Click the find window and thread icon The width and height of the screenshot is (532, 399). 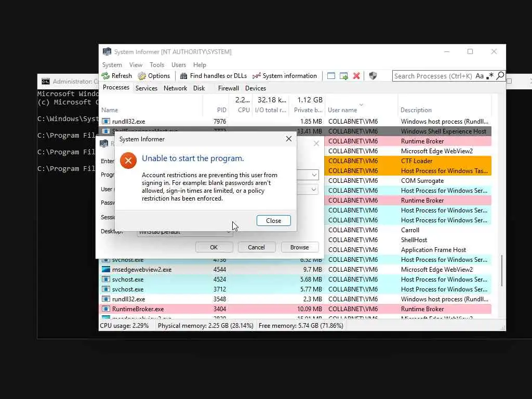(344, 76)
